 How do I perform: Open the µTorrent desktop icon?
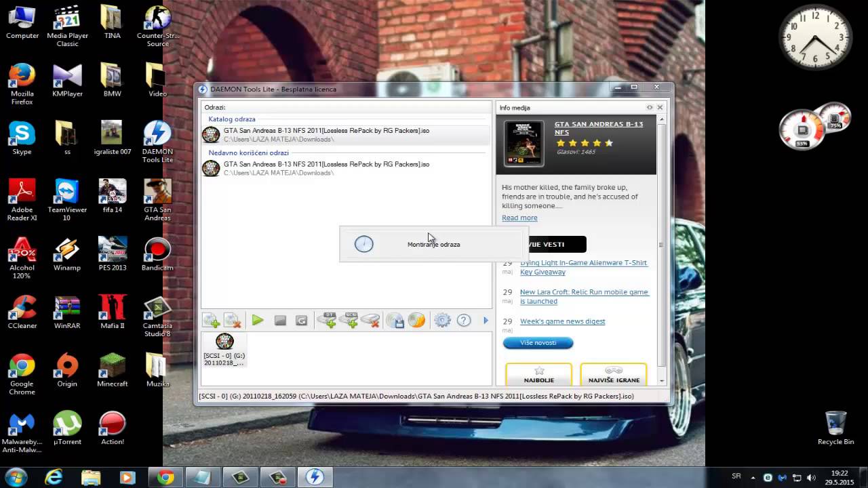[x=67, y=428]
